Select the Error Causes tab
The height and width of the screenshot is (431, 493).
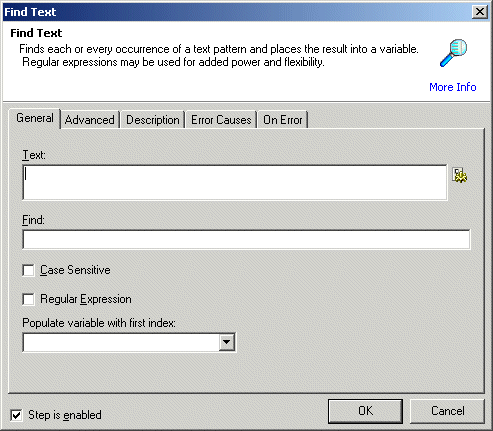point(221,120)
